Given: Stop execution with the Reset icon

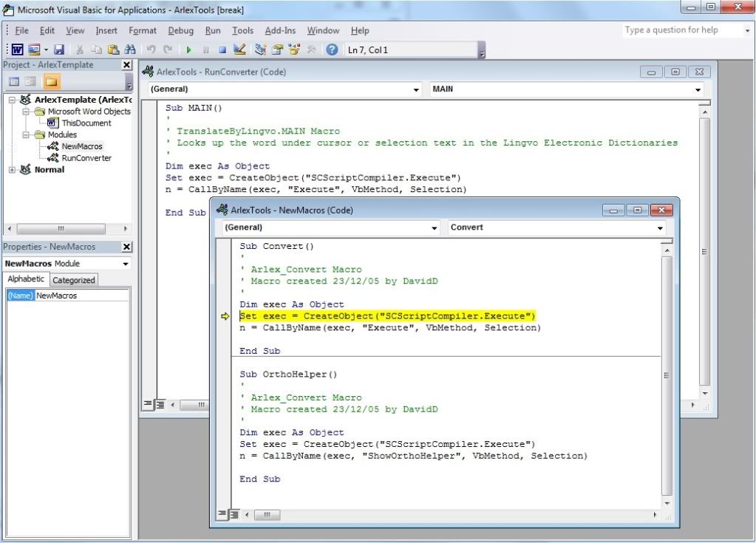Looking at the screenshot, I should 222,49.
